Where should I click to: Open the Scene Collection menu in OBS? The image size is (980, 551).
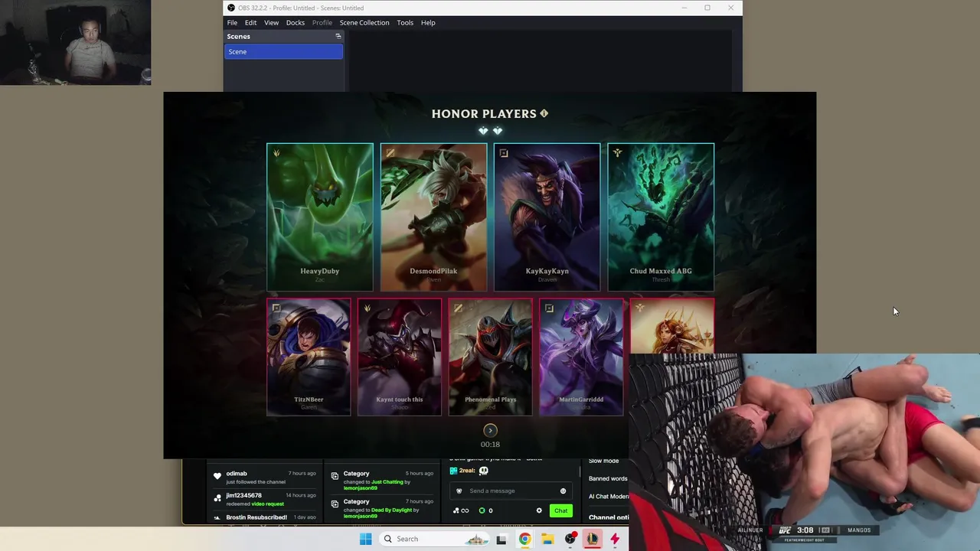[364, 23]
